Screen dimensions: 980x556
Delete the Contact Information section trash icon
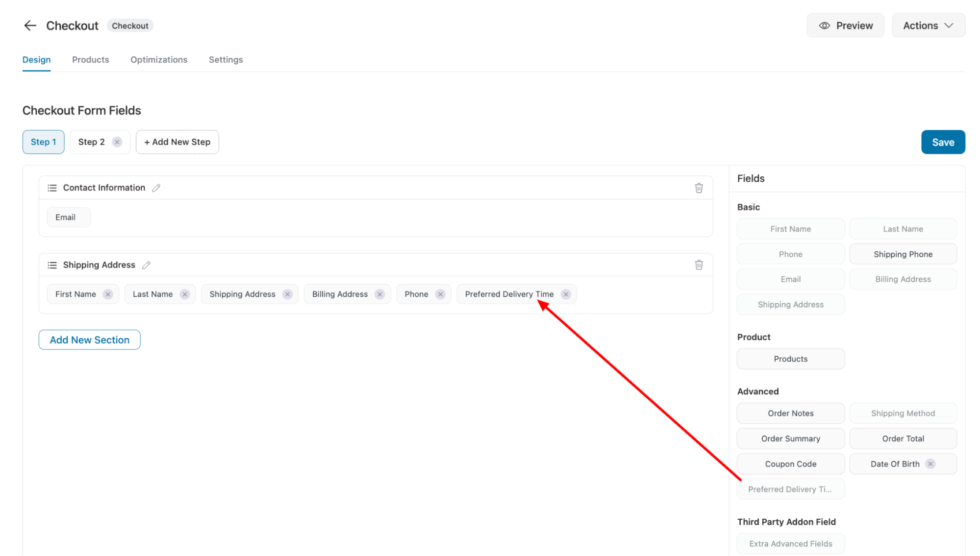(699, 188)
